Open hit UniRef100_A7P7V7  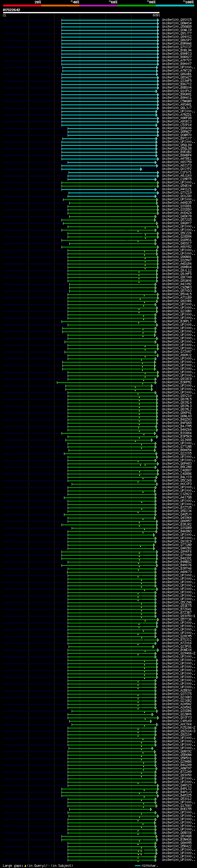click(x=177, y=60)
